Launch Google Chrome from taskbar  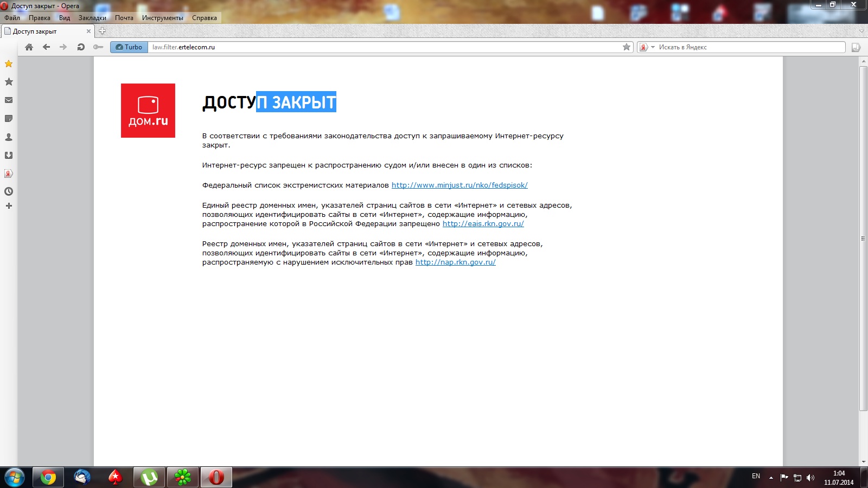tap(48, 478)
